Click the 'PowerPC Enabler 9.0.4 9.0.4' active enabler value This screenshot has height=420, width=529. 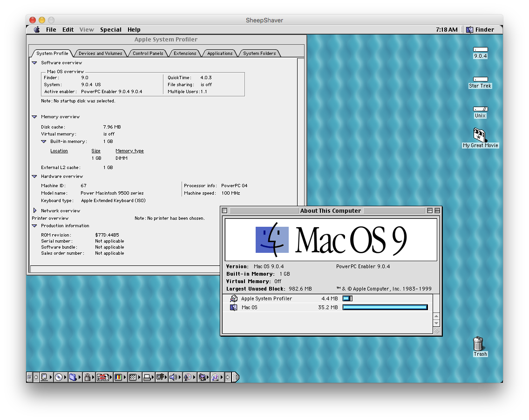112,91
